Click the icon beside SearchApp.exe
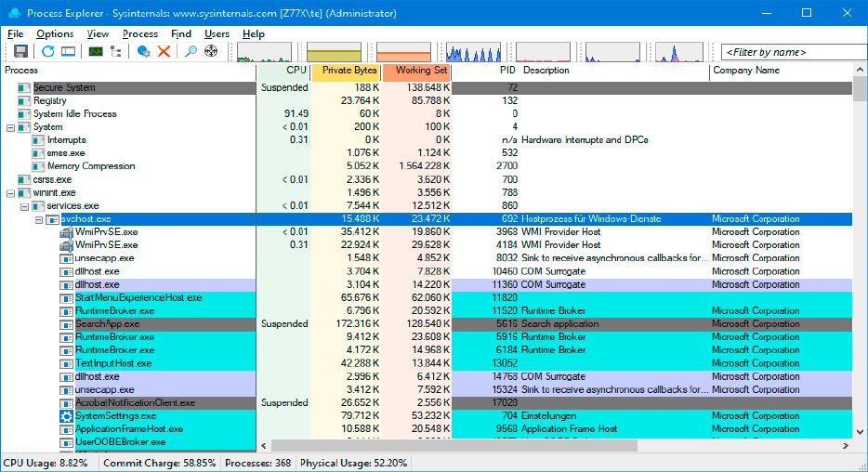868x472 pixels. (x=66, y=324)
